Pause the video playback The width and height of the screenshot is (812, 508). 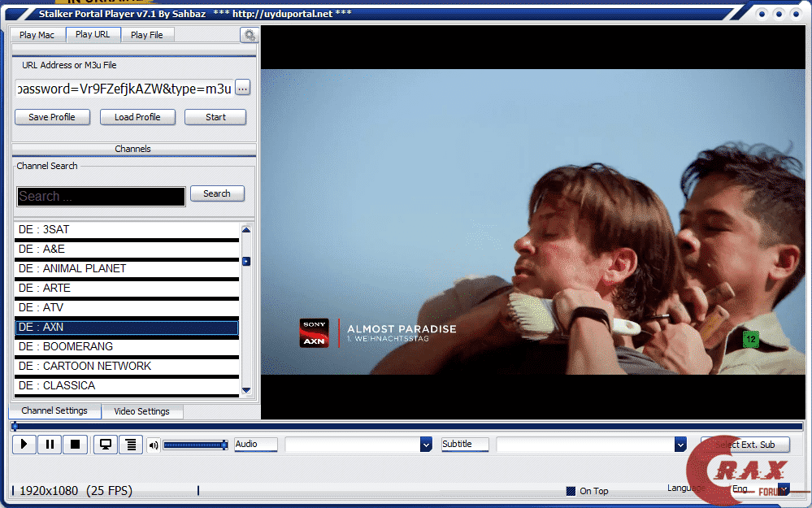(x=50, y=445)
